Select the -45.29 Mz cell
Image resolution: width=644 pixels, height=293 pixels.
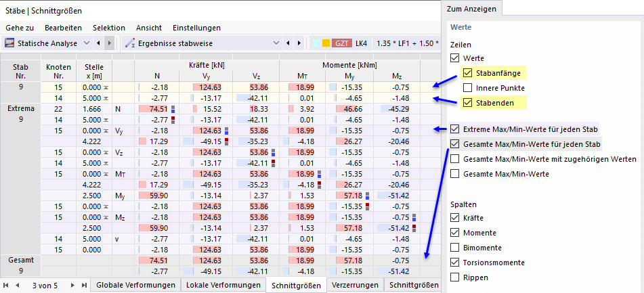[x=397, y=109]
